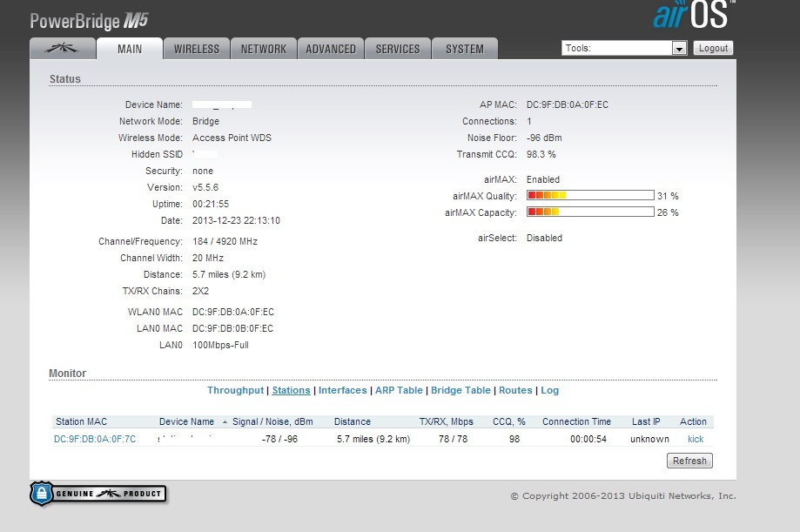Click station connection time 00:00:54
Viewport: 800px width, 532px height.
588,439
